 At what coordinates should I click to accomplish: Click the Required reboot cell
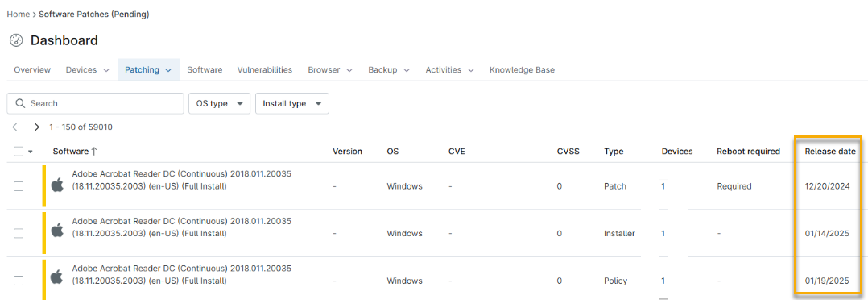click(734, 186)
